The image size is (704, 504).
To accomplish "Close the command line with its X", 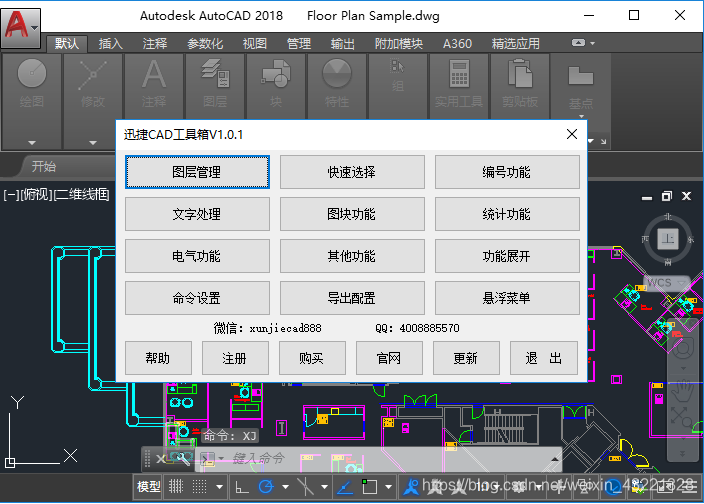I will (x=160, y=459).
